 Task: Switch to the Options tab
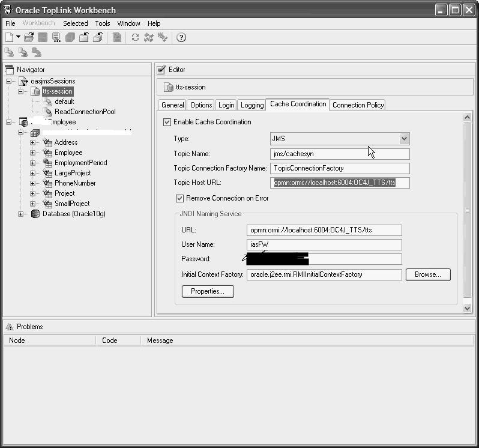[x=201, y=105]
